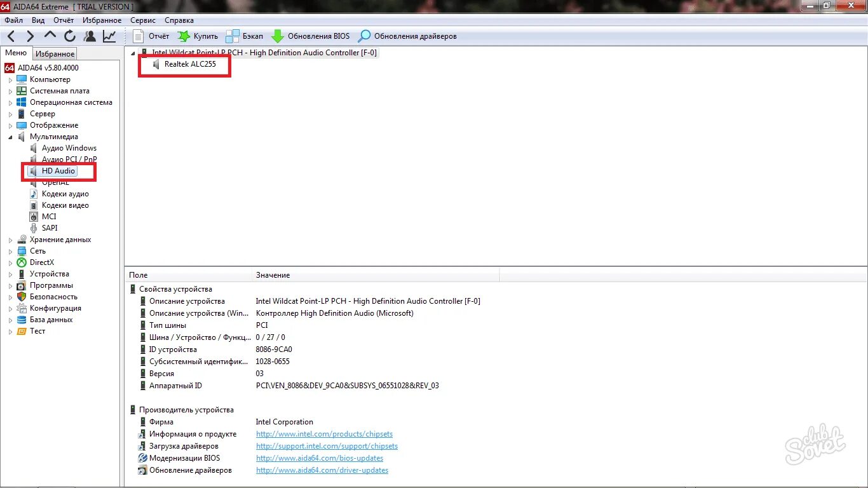
Task: Select the Realtek ALC255 device
Action: 190,64
